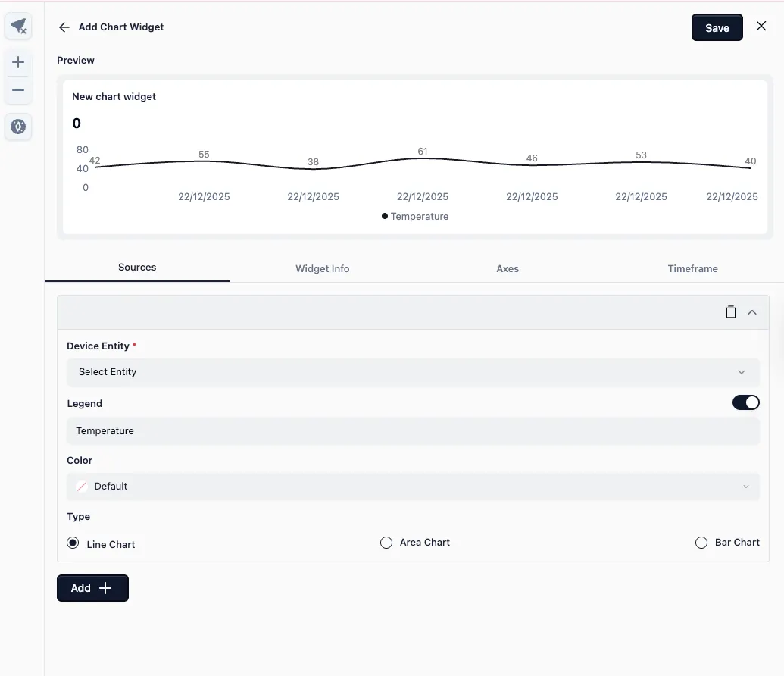The height and width of the screenshot is (676, 784).
Task: Toggle the Legend switch off
Action: [745, 403]
